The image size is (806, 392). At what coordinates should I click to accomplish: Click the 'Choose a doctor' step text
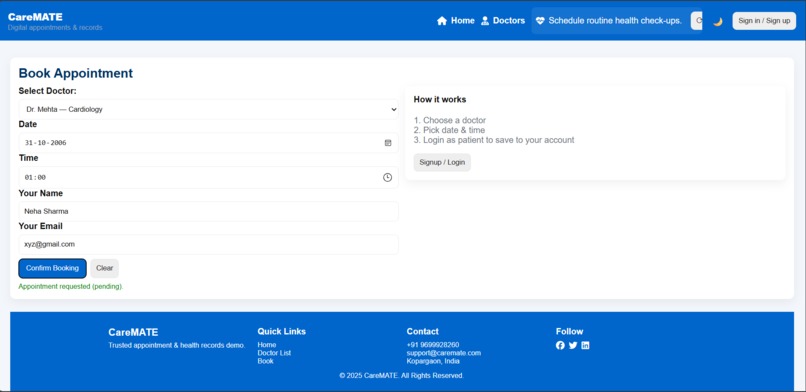tap(454, 120)
